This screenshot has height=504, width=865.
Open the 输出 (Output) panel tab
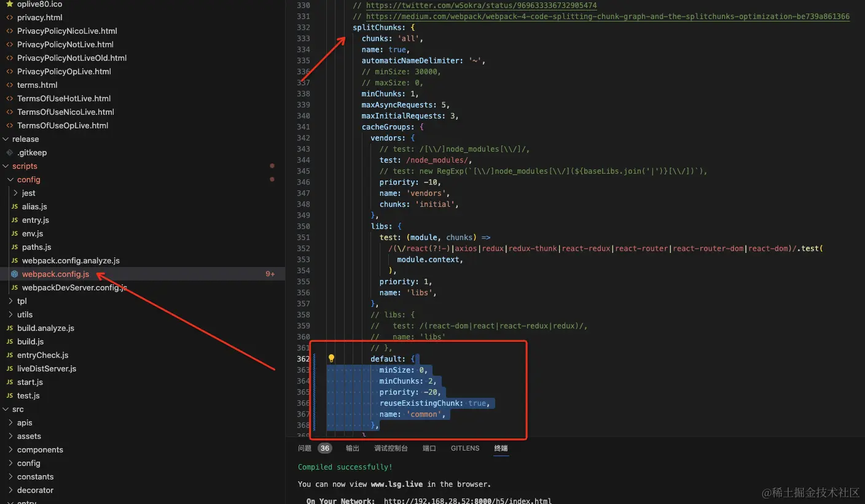(353, 448)
